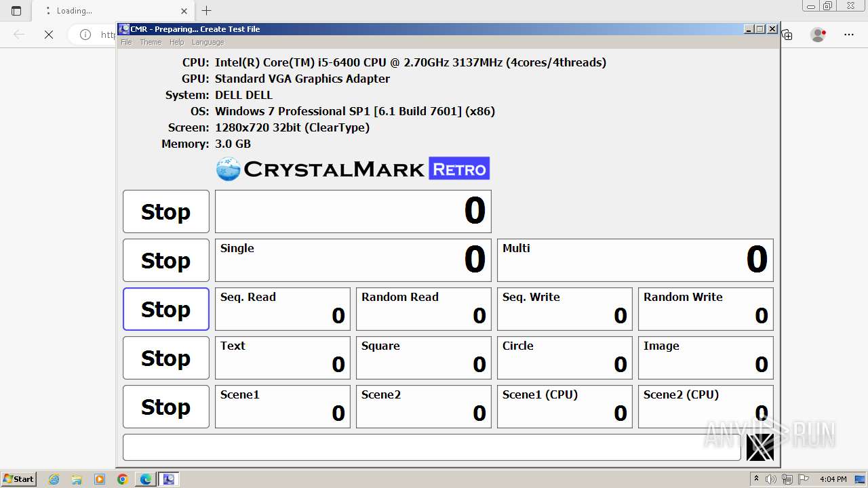868x488 pixels.
Task: Click the Scene1 (CPU) score box
Action: [565, 407]
